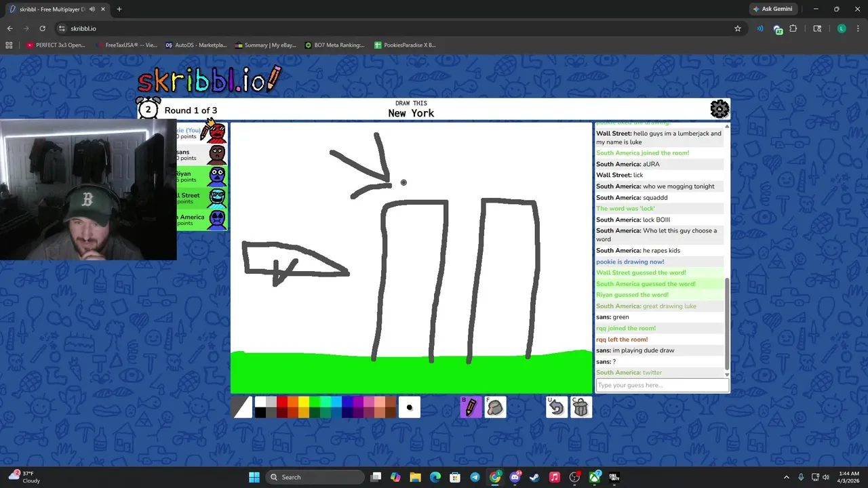Click the blue sound-wave extension icon
Screen dimensions: 868x488
click(x=760, y=28)
